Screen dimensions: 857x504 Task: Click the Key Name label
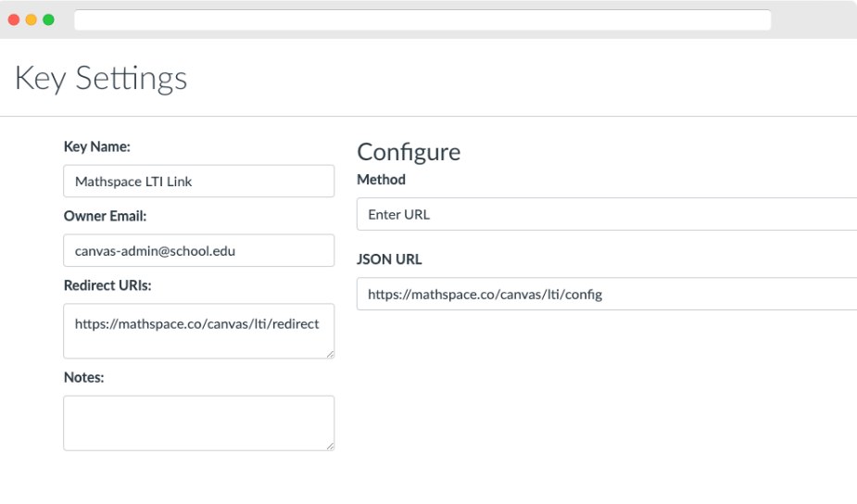pos(96,146)
